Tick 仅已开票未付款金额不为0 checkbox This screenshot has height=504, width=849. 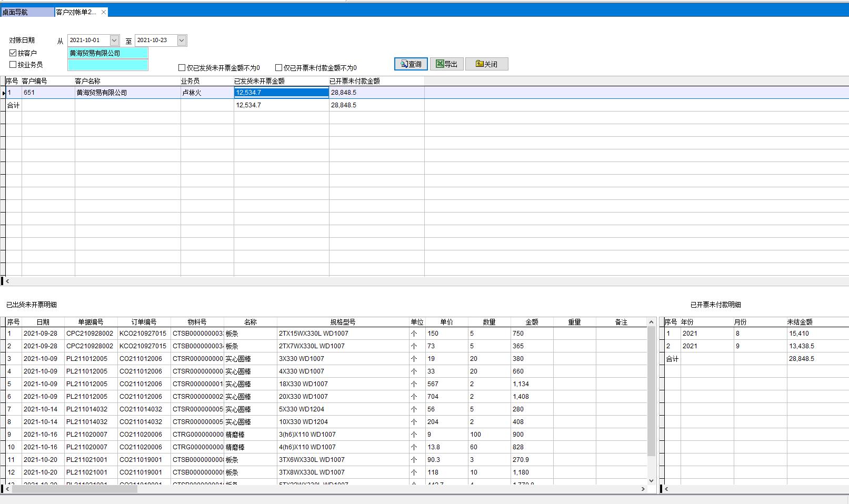point(279,68)
